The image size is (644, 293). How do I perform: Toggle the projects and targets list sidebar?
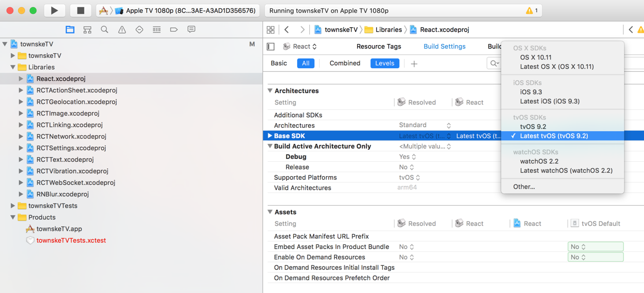point(271,47)
